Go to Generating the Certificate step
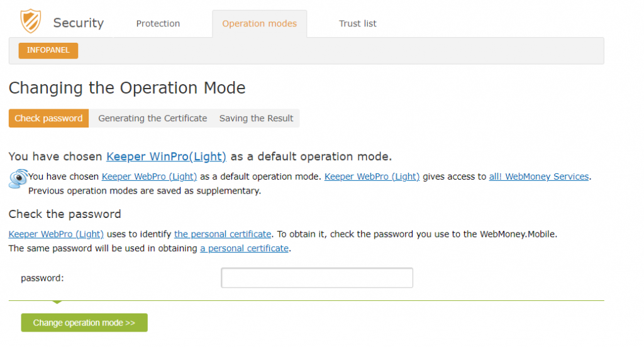This screenshot has height=348, width=644. click(x=152, y=118)
